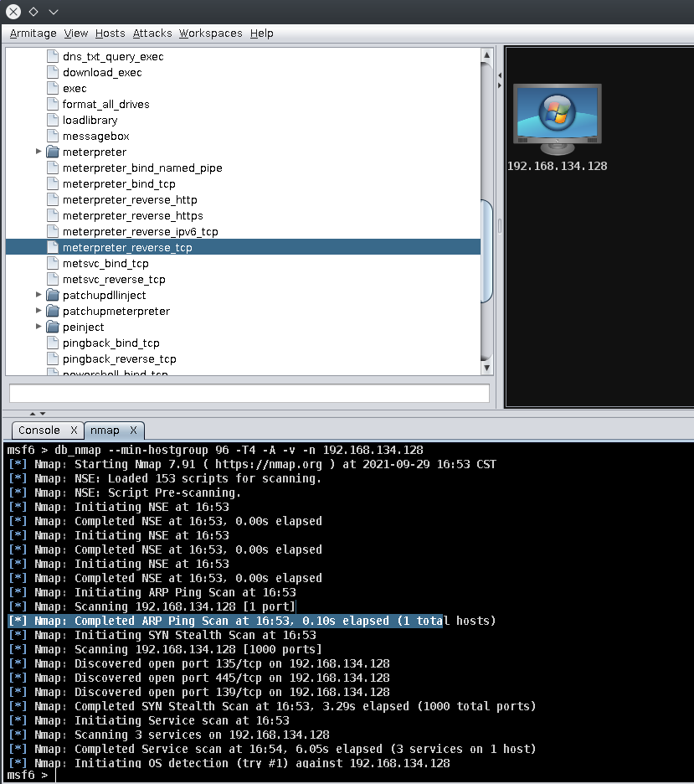Click the messagebox file icon
Screen dimensions: 694x784
[53, 136]
